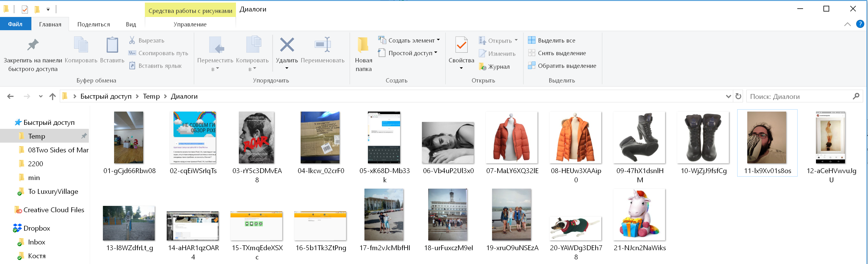
Task: Open Creative Cloud Files in sidebar
Action: [x=49, y=210]
